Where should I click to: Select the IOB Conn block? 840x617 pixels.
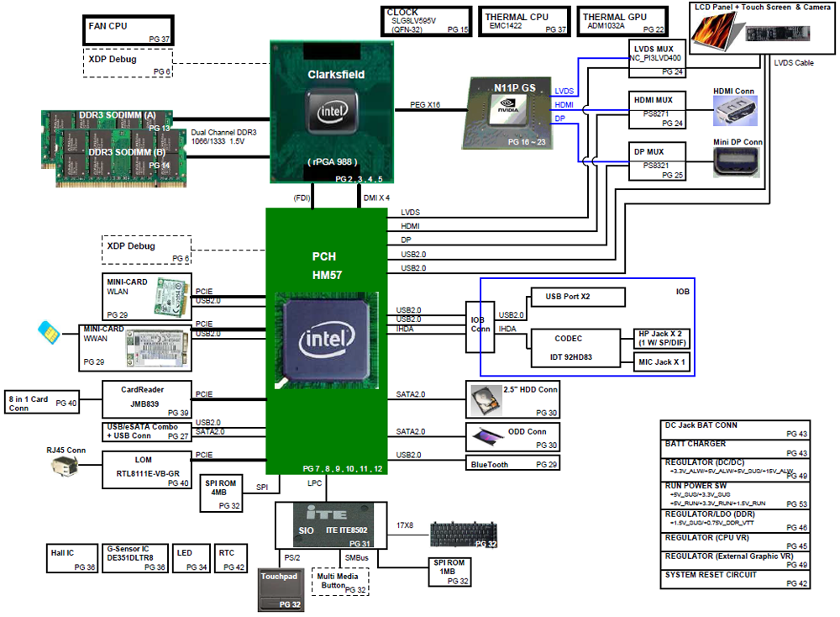point(480,326)
